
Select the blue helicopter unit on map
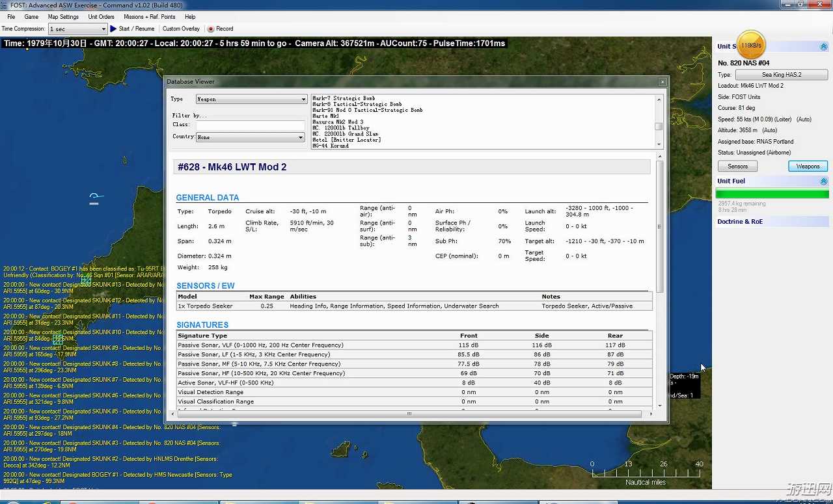[95, 198]
